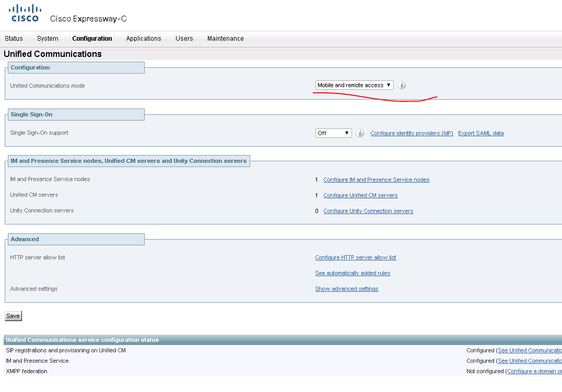Open the Users menu
The width and height of the screenshot is (562, 392).
pyautogui.click(x=184, y=39)
